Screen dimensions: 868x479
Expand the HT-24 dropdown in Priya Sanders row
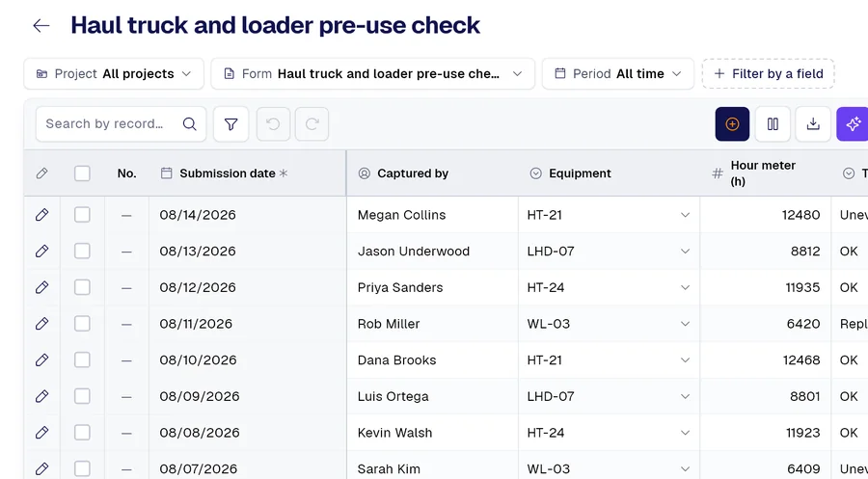click(685, 287)
